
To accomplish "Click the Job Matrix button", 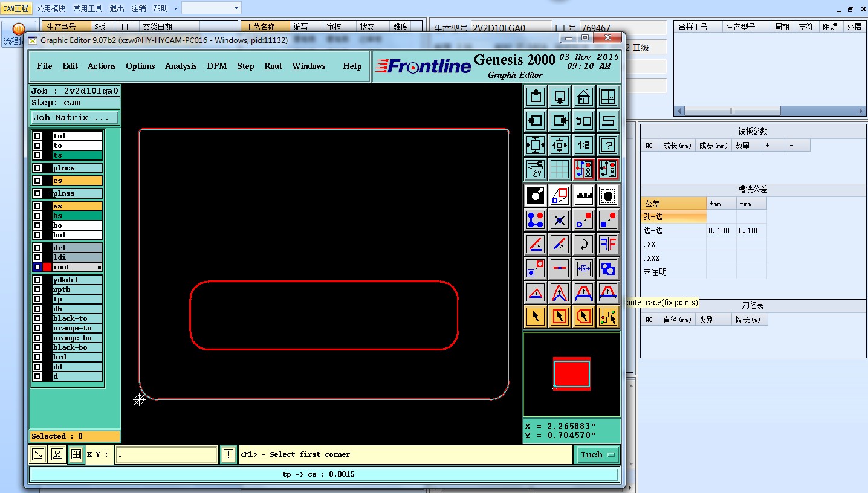I will [75, 117].
